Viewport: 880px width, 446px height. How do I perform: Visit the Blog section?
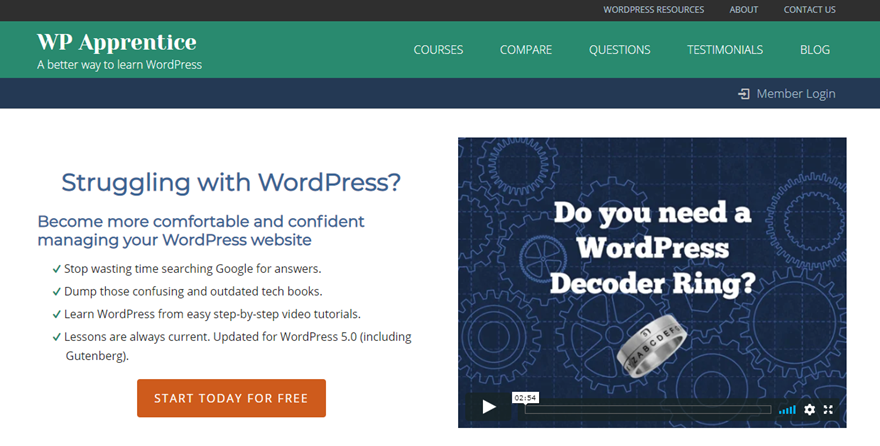(x=815, y=50)
